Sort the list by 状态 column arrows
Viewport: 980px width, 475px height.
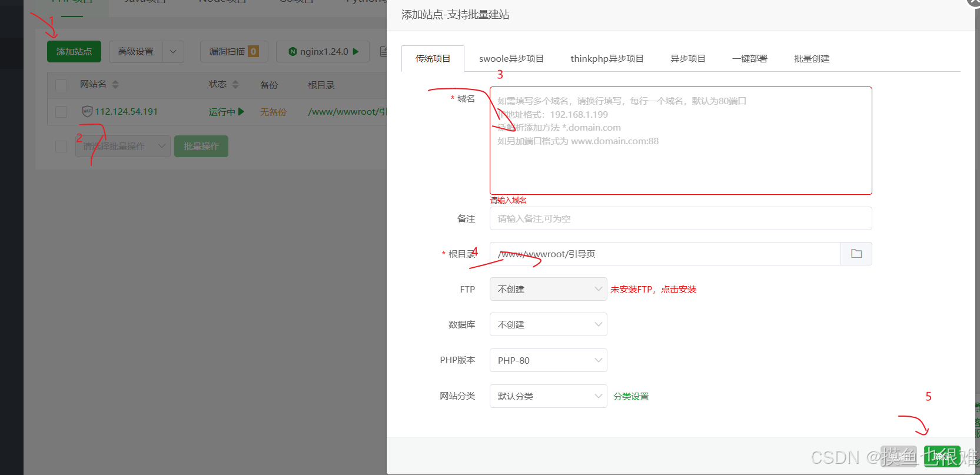235,85
